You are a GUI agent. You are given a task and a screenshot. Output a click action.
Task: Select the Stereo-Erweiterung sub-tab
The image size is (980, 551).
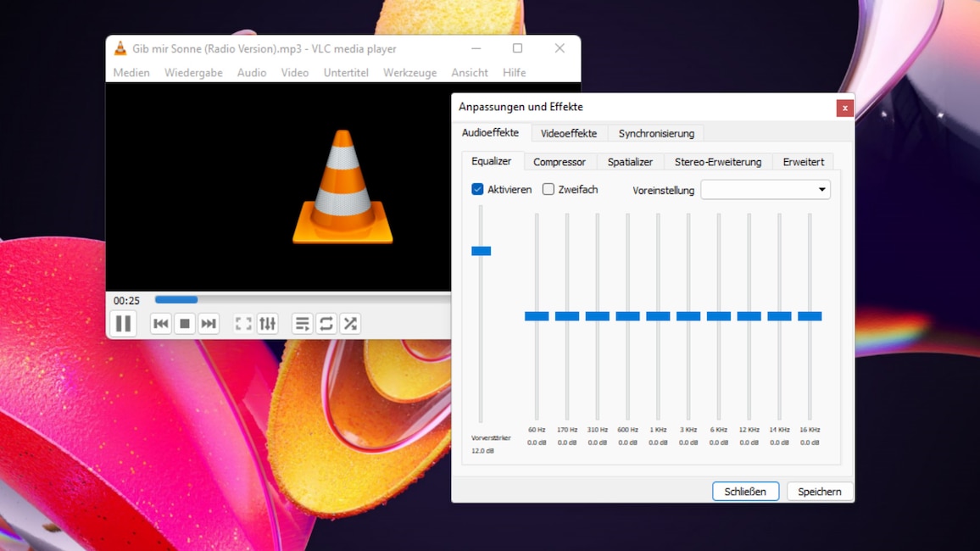pyautogui.click(x=718, y=162)
